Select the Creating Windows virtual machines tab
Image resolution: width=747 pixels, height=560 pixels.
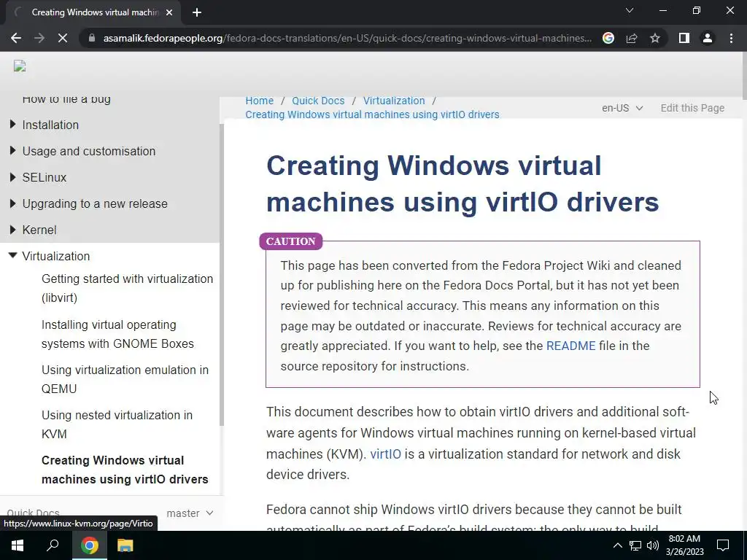point(93,12)
